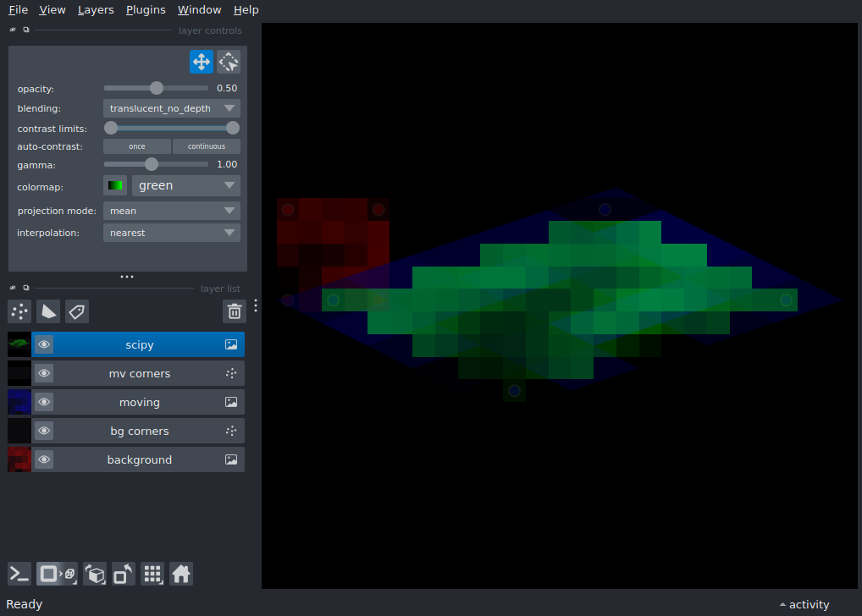Toggle 3D view mode
The image size is (862, 616).
56,574
